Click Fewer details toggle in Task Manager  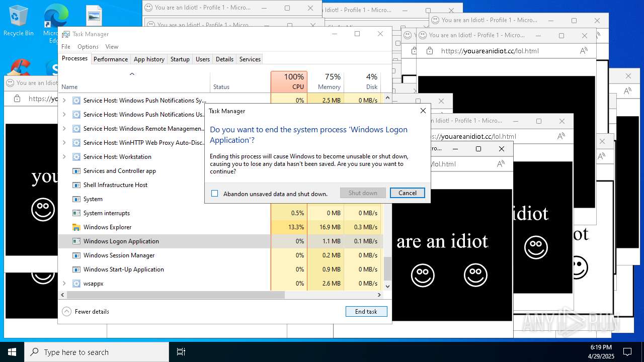(86, 312)
